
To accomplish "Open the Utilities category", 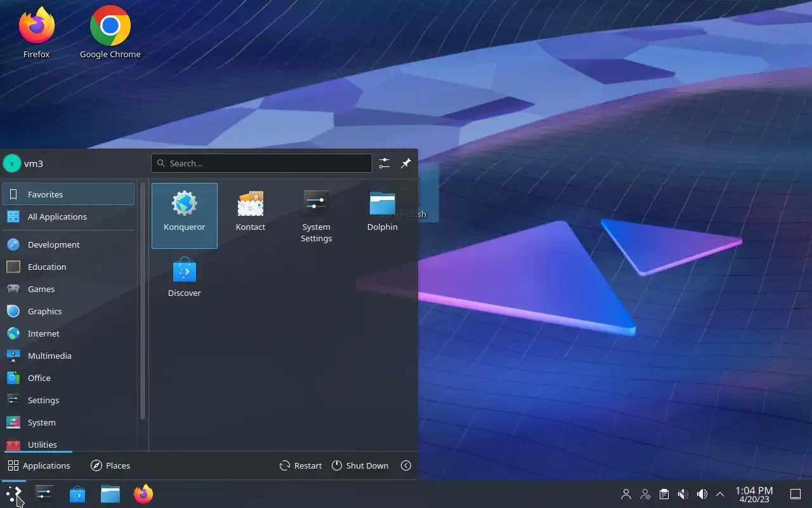I will point(69,443).
